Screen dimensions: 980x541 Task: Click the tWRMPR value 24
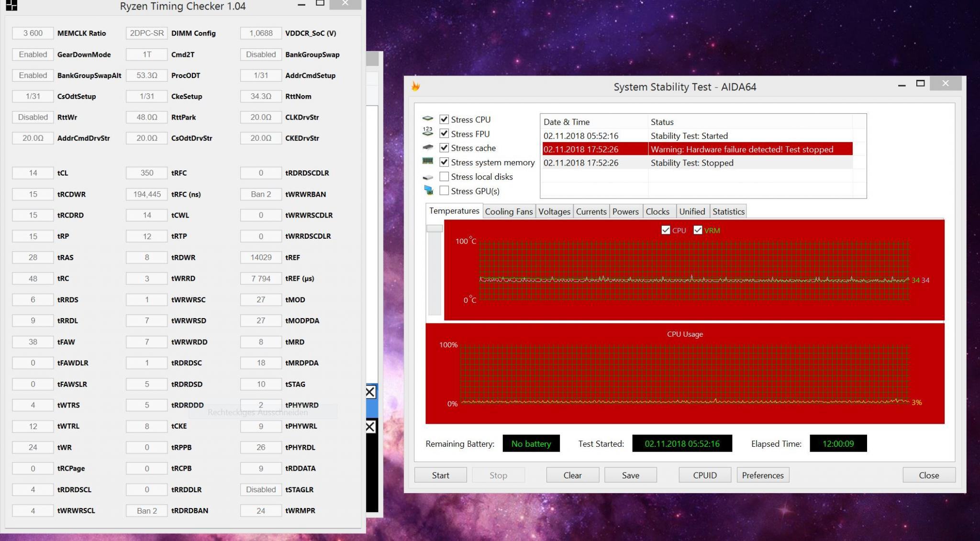coord(261,510)
